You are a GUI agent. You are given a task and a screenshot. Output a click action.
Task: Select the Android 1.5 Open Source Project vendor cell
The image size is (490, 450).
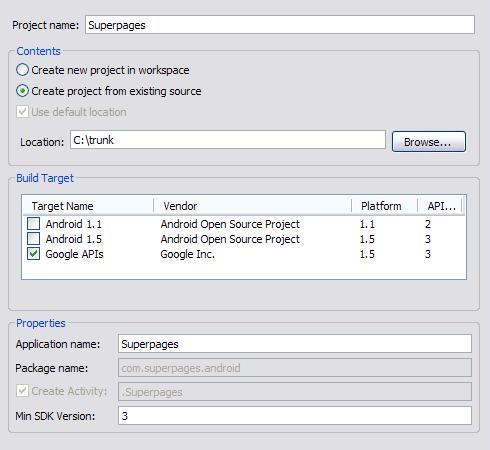coord(230,239)
